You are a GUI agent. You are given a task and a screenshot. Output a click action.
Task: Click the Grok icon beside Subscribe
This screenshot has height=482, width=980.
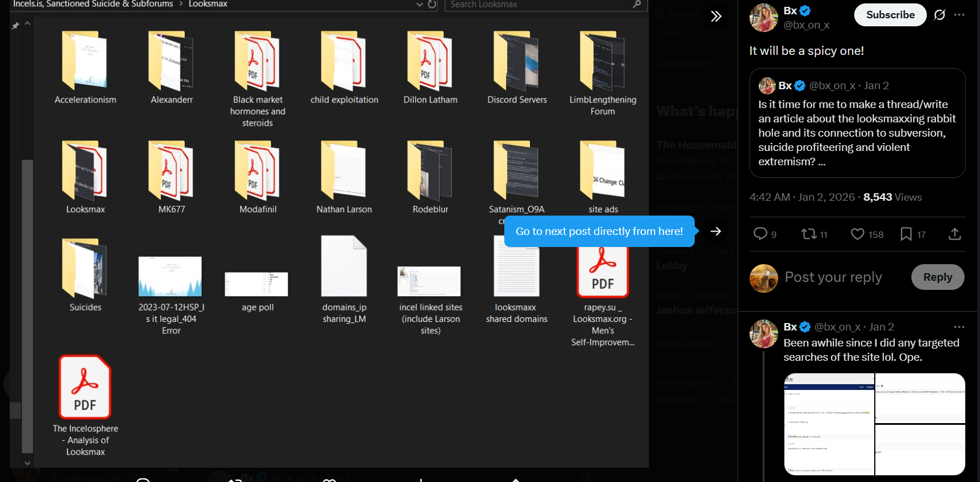click(x=939, y=15)
